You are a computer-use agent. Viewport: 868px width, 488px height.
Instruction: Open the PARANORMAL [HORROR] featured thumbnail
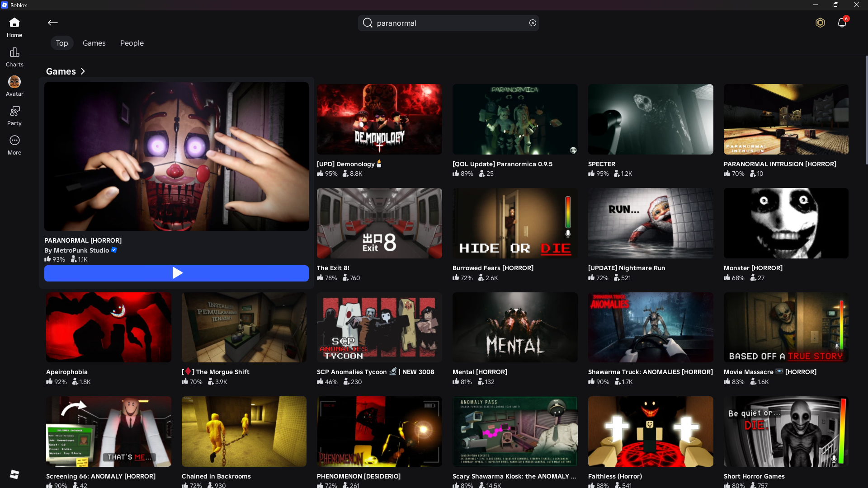176,156
